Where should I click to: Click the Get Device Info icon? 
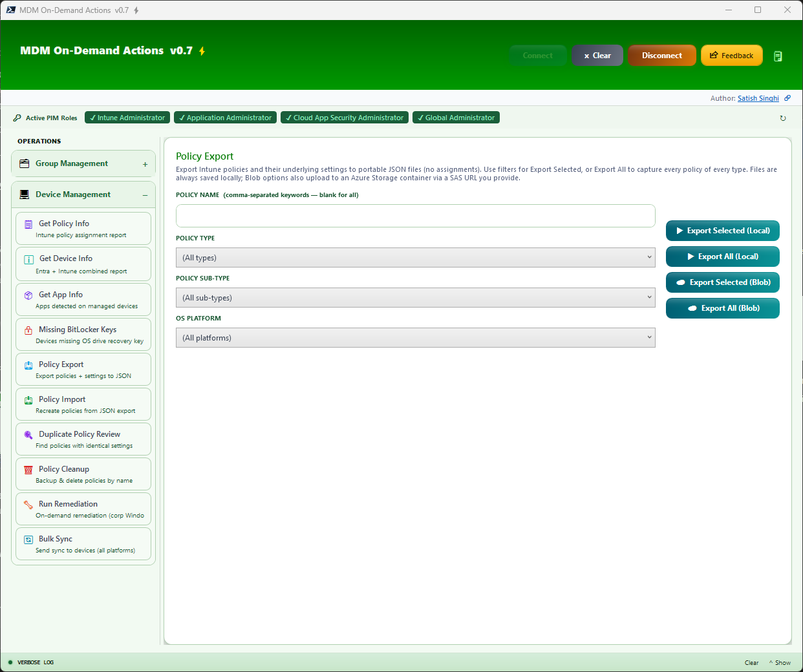[x=28, y=259]
